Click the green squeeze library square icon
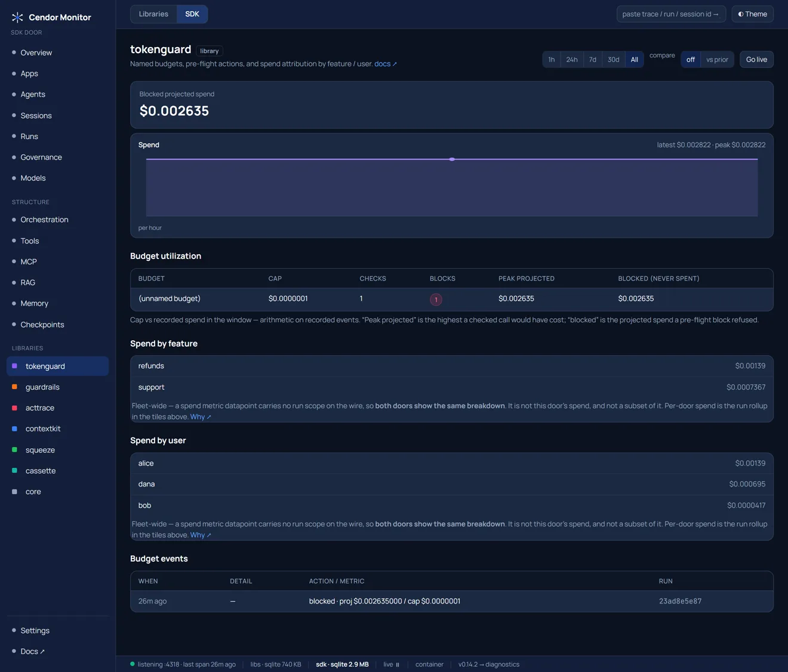Screen dimensions: 788x672 [x=14, y=449]
